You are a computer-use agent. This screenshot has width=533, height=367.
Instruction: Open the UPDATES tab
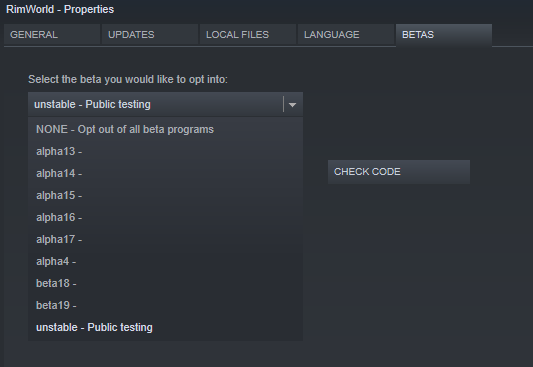tap(150, 35)
